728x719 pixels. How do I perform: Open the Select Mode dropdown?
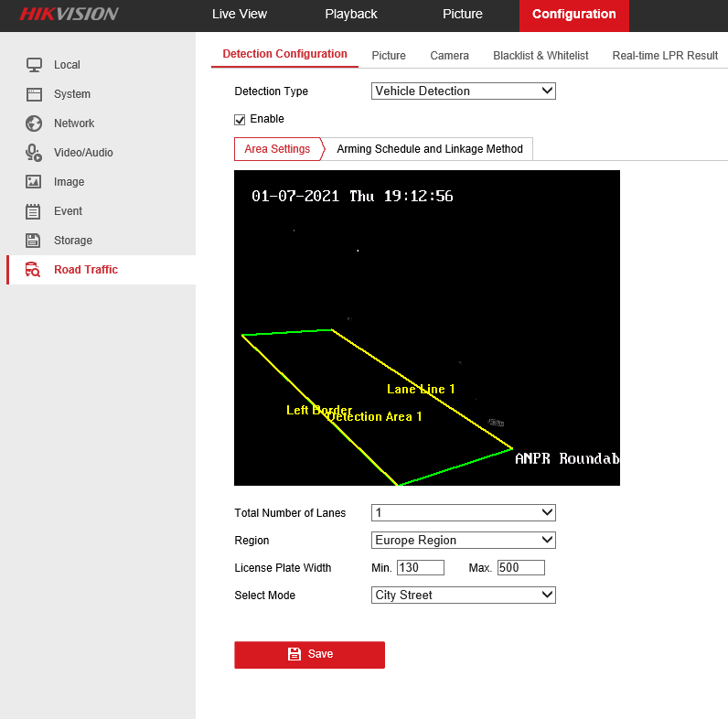click(463, 596)
